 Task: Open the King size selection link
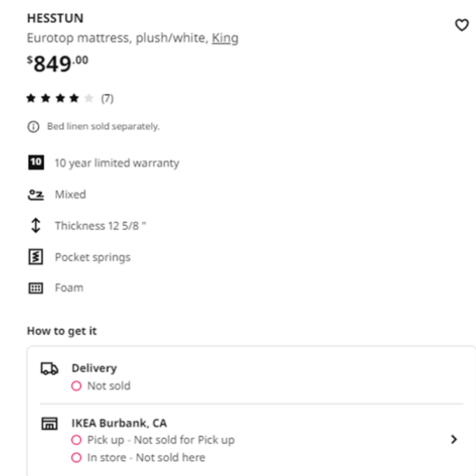click(225, 38)
